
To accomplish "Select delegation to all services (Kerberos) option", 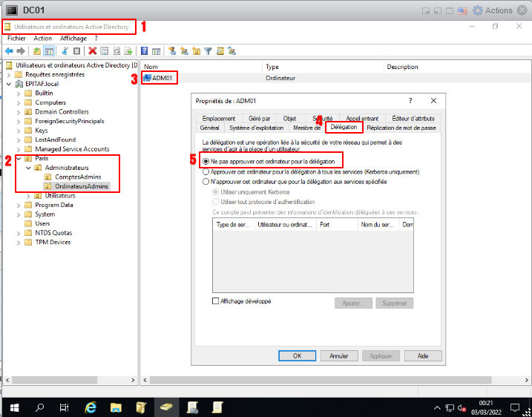I will [x=206, y=171].
